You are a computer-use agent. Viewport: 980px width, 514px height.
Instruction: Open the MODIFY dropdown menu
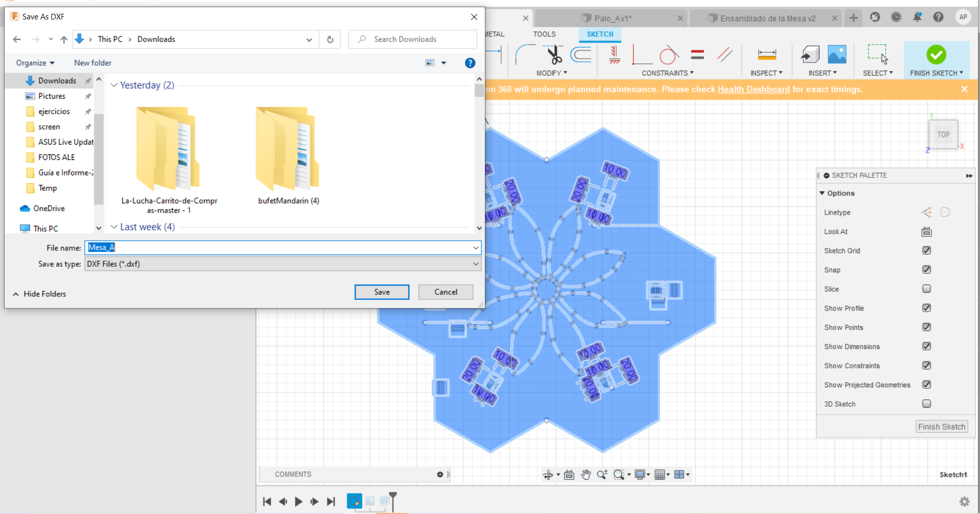coord(552,73)
